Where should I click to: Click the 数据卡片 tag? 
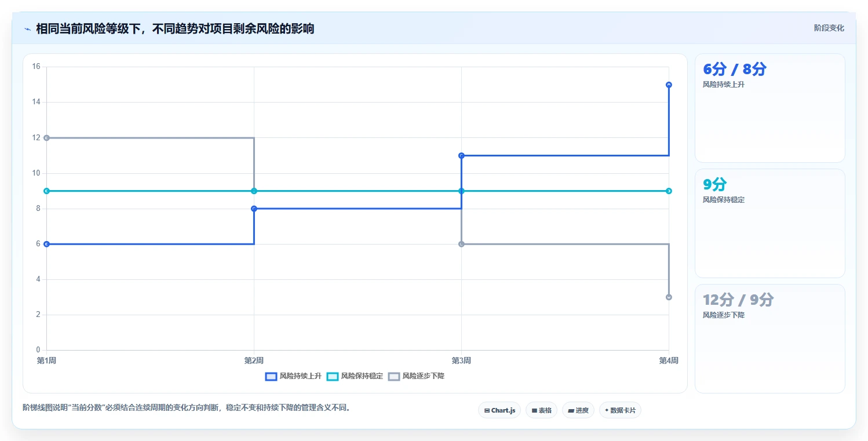tap(620, 410)
